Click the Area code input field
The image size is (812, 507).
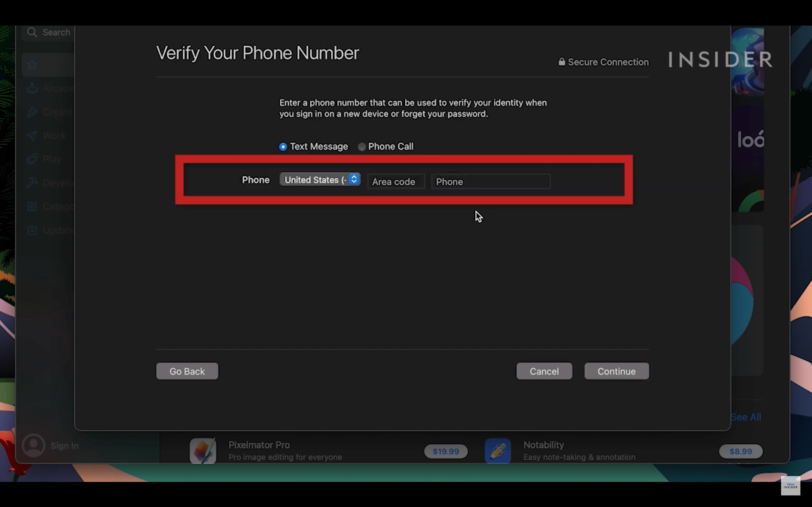pos(396,182)
